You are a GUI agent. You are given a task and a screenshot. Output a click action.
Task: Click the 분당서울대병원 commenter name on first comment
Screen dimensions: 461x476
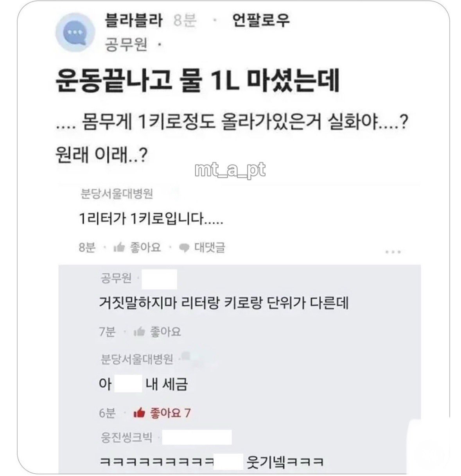pyautogui.click(x=116, y=194)
